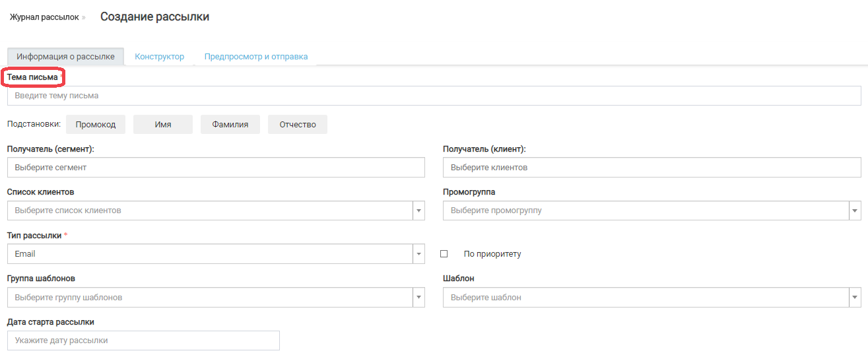Go back to Журнал рассылок
Image resolution: width=868 pixels, height=359 pixels.
point(44,17)
